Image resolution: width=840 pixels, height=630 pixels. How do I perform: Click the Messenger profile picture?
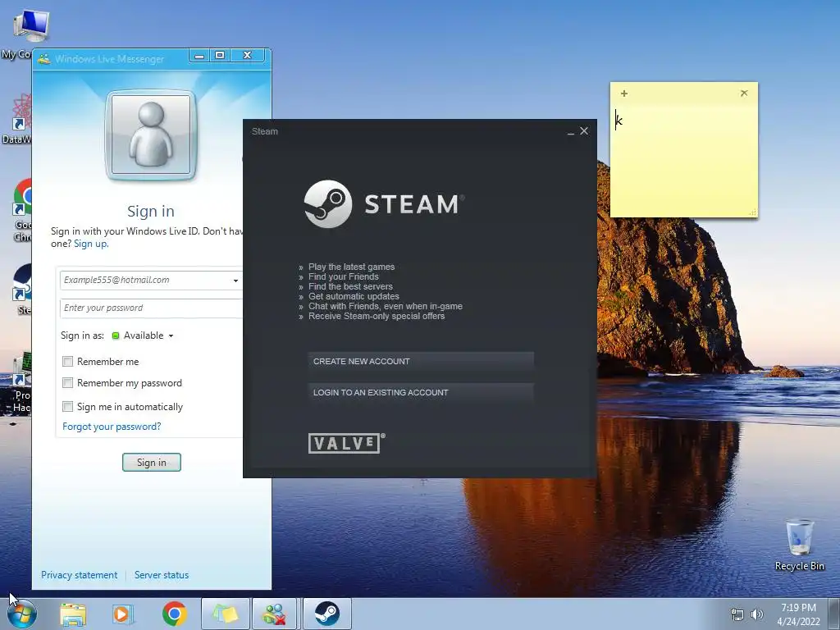(151, 135)
